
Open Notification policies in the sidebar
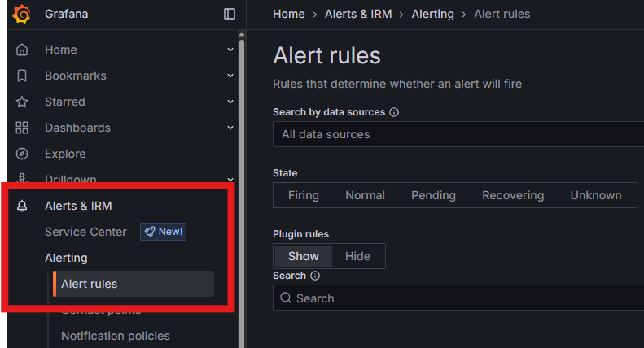[116, 336]
